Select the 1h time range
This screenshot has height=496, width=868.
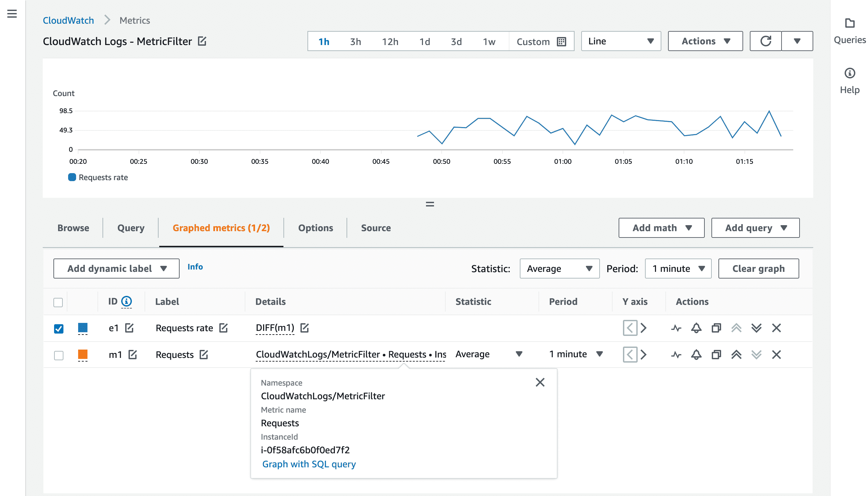(324, 42)
